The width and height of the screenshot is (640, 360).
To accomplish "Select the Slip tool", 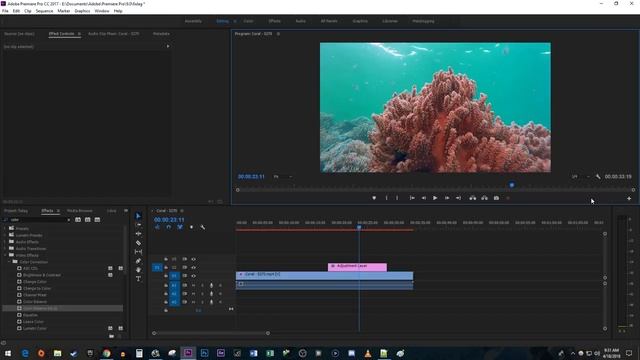I will 138,252.
